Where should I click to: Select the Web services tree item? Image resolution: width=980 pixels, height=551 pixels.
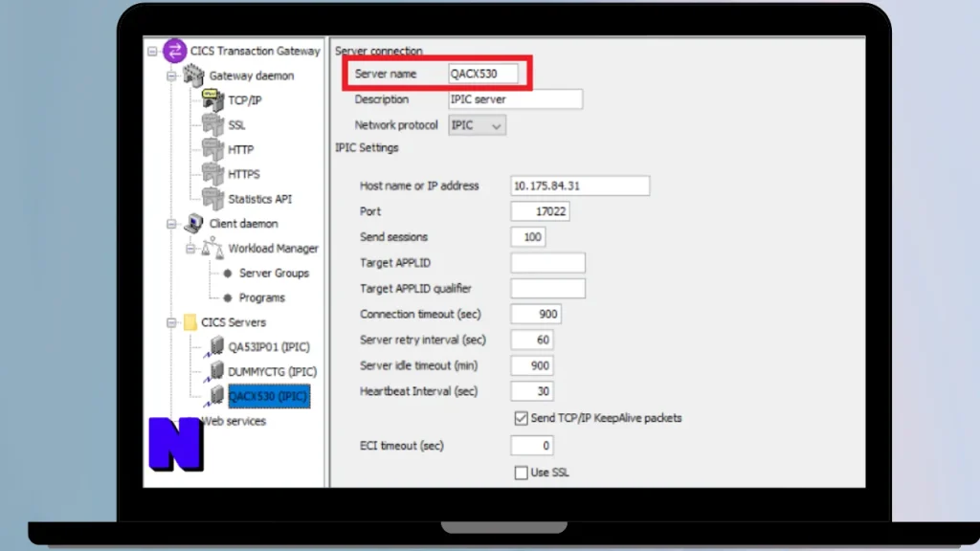[234, 421]
